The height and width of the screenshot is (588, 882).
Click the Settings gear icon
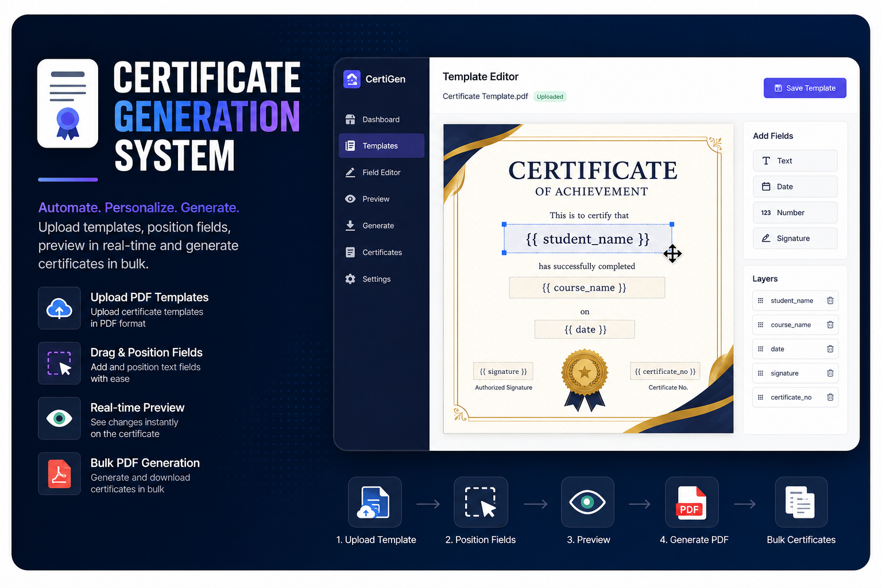[350, 279]
